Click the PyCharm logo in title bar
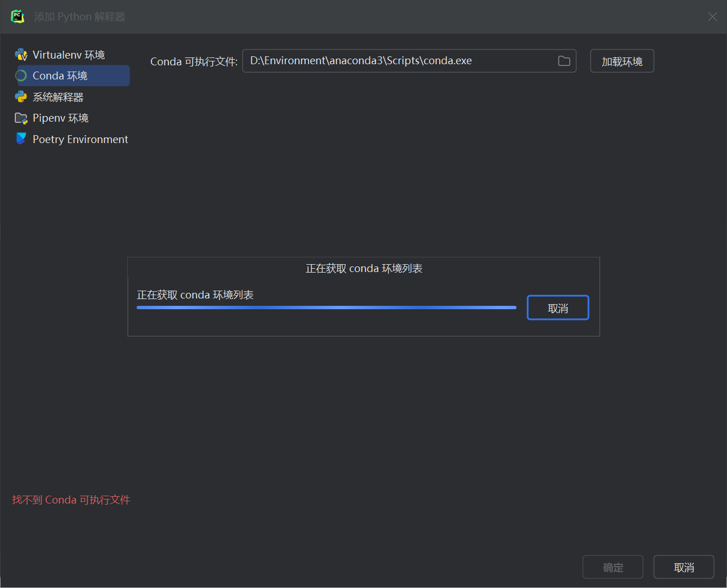This screenshot has height=588, width=727. coord(17,16)
